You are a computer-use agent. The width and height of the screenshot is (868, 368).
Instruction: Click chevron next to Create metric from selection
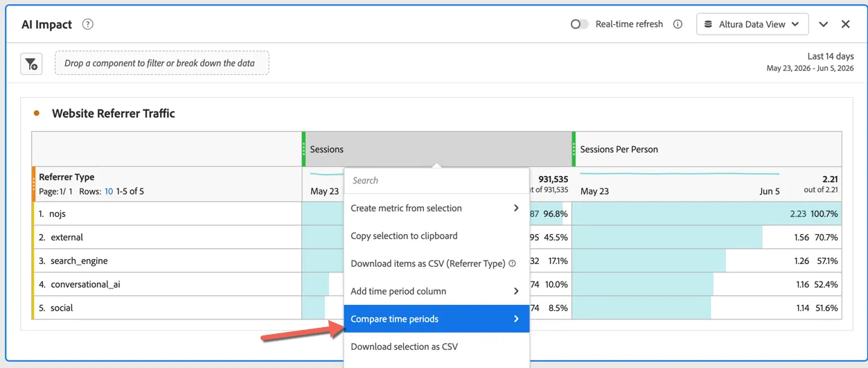[516, 208]
